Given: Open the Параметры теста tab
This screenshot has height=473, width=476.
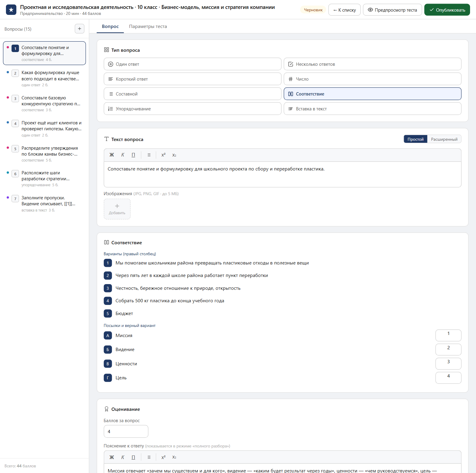Looking at the screenshot, I should tap(148, 26).
